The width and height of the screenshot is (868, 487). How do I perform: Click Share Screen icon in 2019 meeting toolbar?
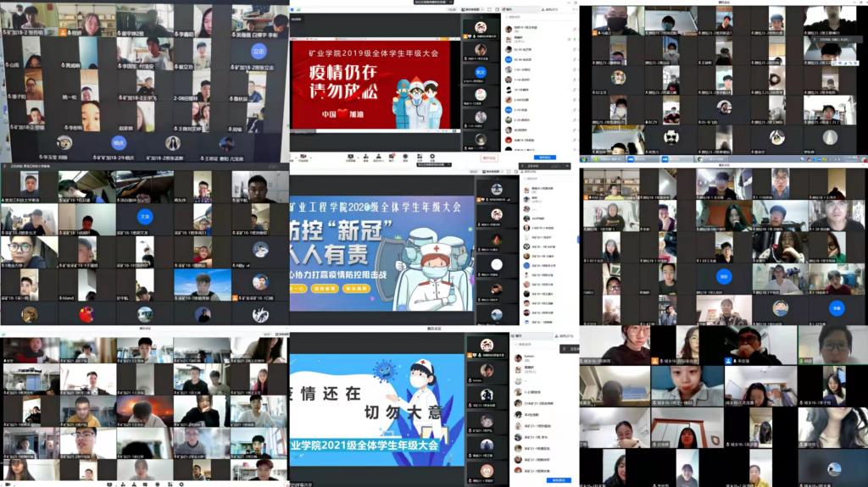click(x=351, y=157)
